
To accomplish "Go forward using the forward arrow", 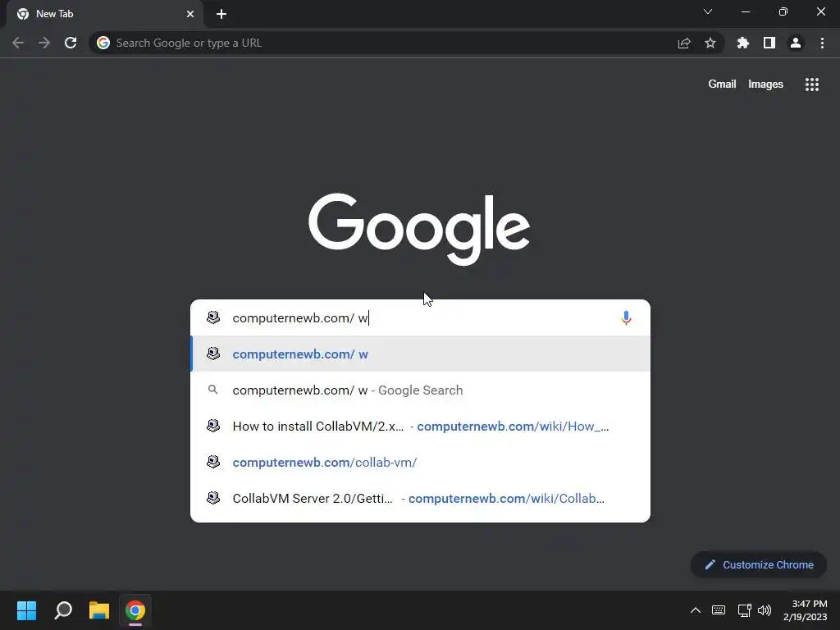I will pyautogui.click(x=44, y=43).
